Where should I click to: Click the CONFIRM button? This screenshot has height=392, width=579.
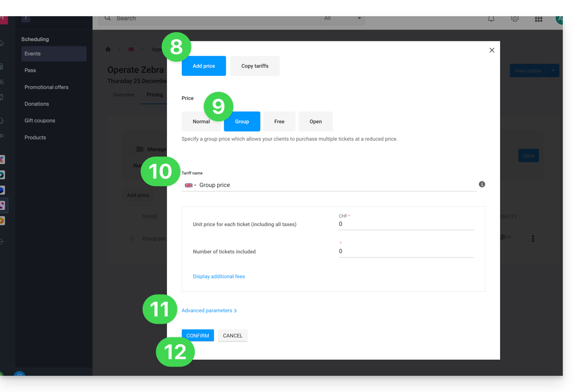pyautogui.click(x=197, y=335)
